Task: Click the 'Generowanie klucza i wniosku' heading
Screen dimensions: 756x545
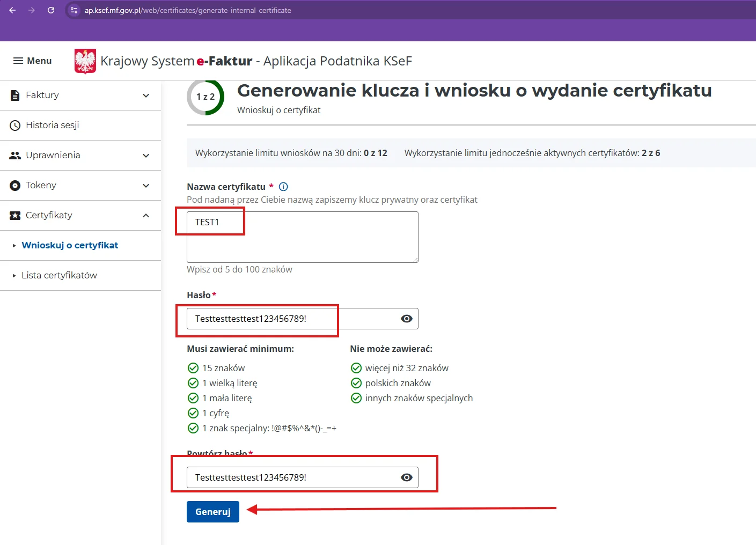Action: point(474,90)
